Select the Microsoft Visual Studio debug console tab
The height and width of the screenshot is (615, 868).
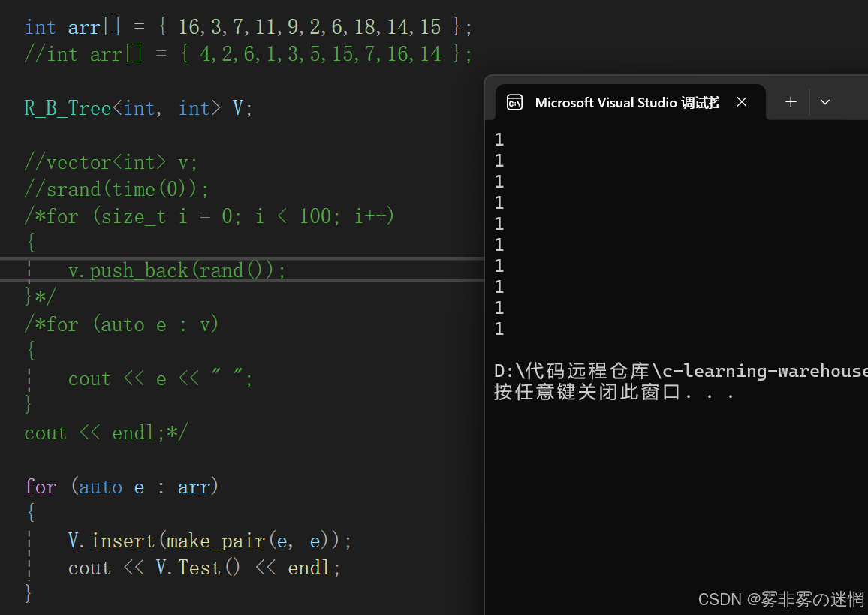click(630, 102)
